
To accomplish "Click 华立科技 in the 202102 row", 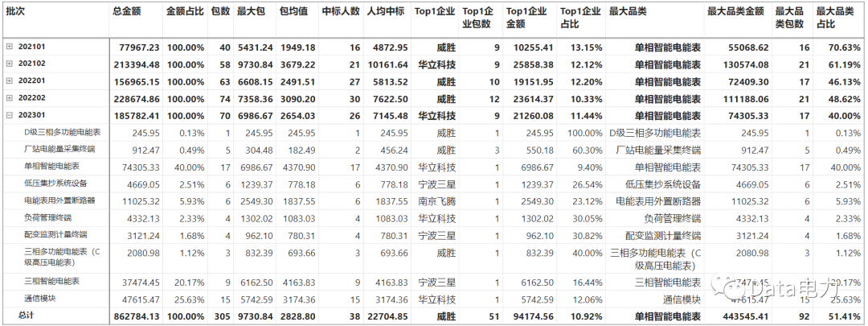I will click(437, 64).
